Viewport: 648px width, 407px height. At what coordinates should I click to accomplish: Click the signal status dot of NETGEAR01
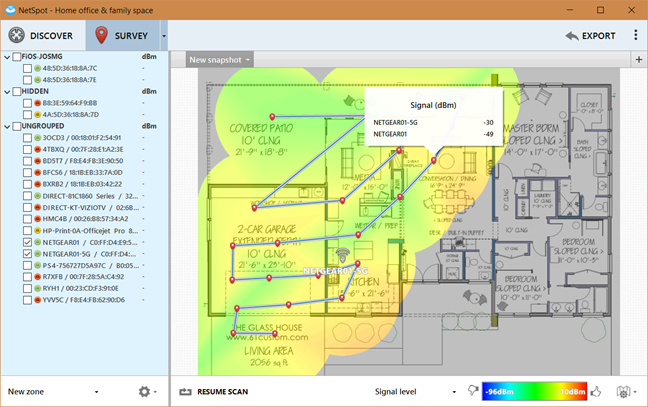point(38,242)
